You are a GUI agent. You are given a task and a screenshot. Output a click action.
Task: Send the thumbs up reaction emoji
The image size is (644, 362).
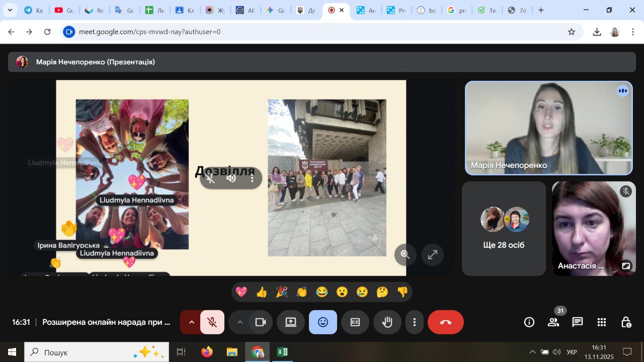coord(262,292)
